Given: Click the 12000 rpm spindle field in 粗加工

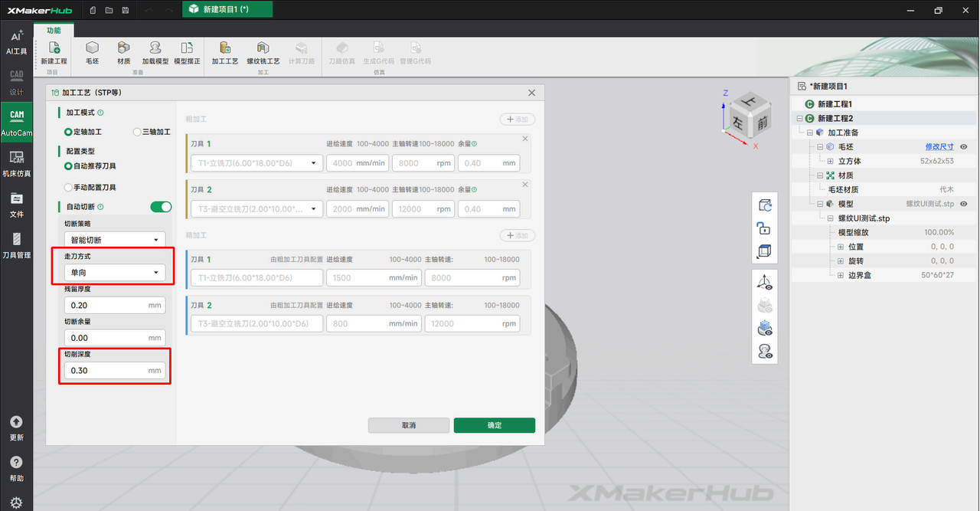Looking at the screenshot, I should point(423,209).
